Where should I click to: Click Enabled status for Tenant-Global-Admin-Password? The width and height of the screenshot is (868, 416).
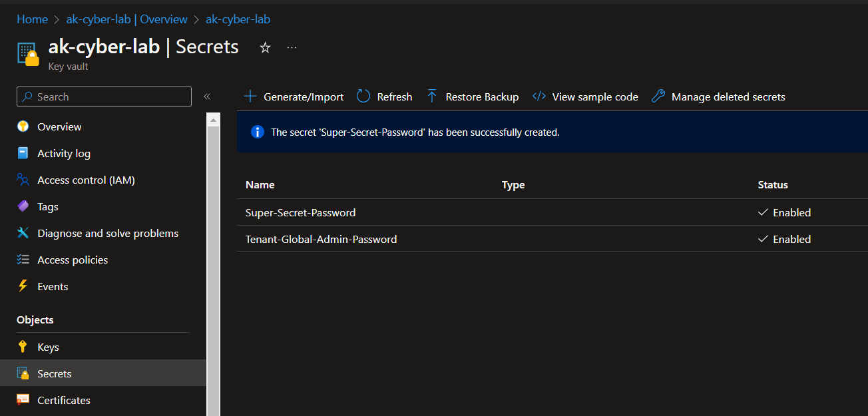(785, 239)
